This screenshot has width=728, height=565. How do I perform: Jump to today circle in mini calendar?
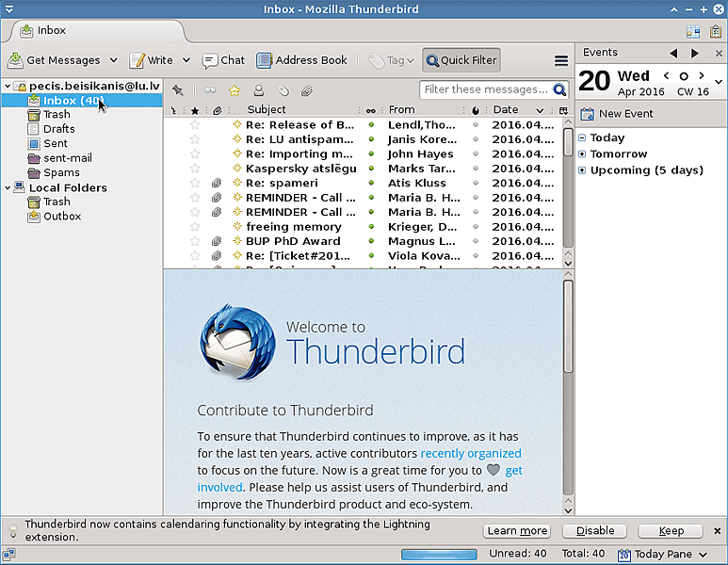(684, 76)
